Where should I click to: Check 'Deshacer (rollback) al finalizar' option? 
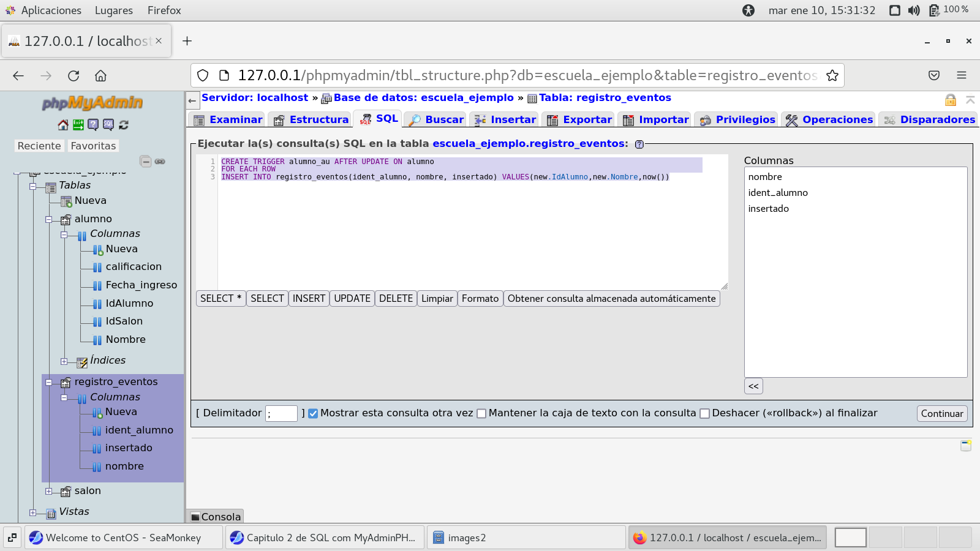[x=704, y=413]
